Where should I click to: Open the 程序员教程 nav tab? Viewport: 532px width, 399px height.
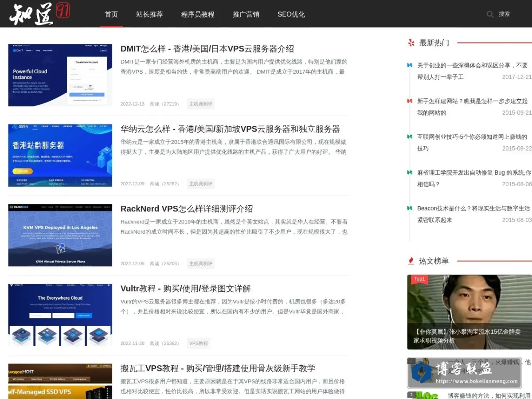pos(198,14)
